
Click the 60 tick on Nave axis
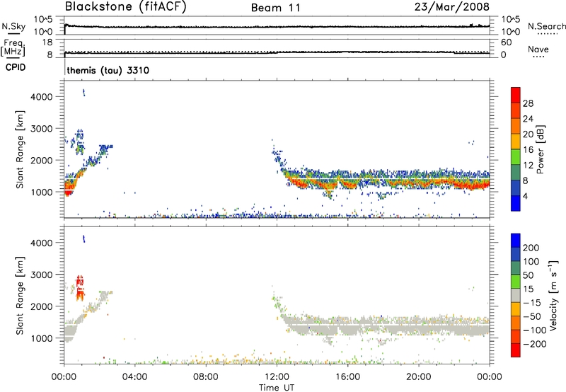coord(506,42)
